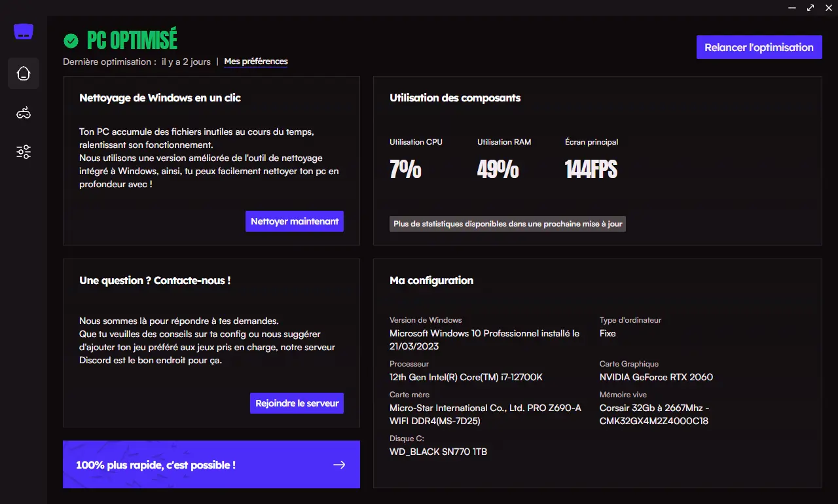Minimize the application window
Screen dimensions: 838x504
pyautogui.click(x=793, y=8)
